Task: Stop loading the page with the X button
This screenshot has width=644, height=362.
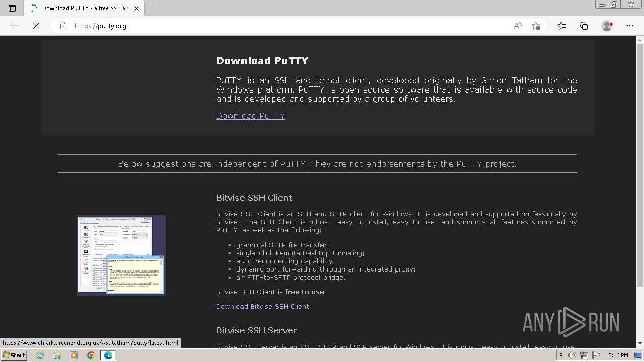Action: (36, 26)
